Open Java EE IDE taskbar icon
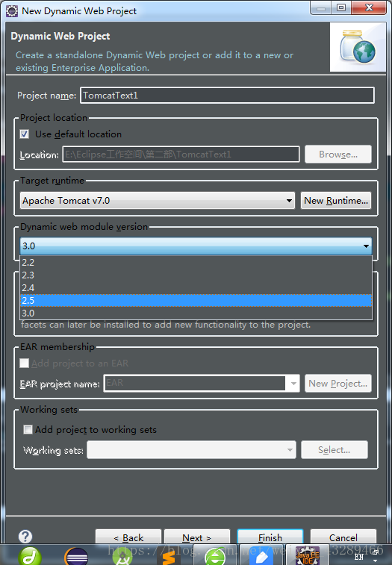This screenshot has width=392, height=565. click(x=307, y=556)
